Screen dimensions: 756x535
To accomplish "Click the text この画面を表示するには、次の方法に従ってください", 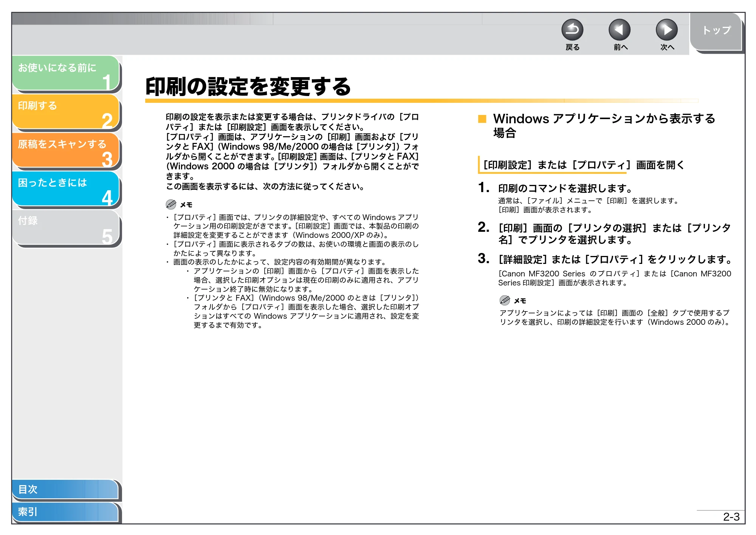I will (265, 186).
